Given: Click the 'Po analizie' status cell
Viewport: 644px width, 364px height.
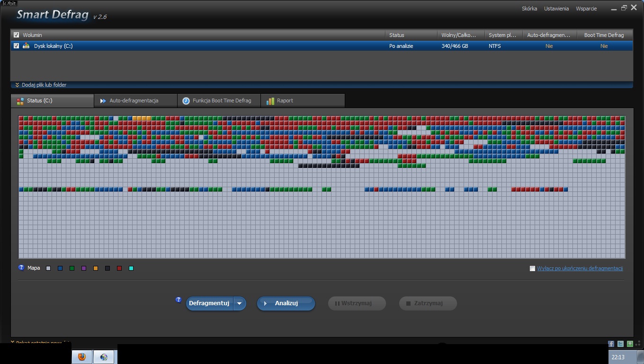Looking at the screenshot, I should tap(401, 46).
